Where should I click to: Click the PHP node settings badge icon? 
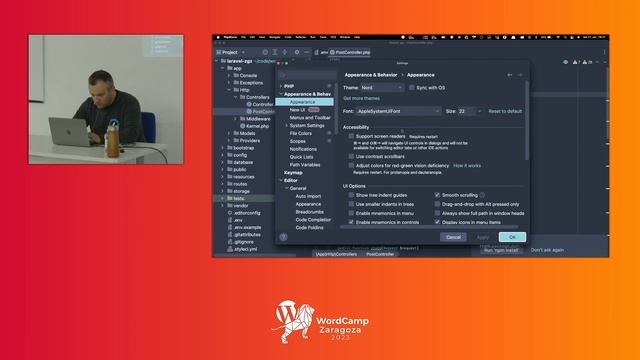pos(329,86)
